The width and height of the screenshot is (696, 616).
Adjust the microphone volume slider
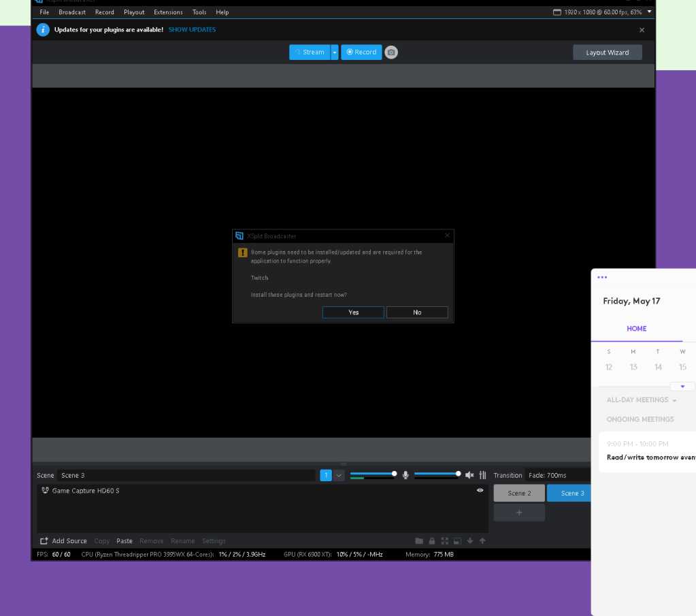pos(374,474)
